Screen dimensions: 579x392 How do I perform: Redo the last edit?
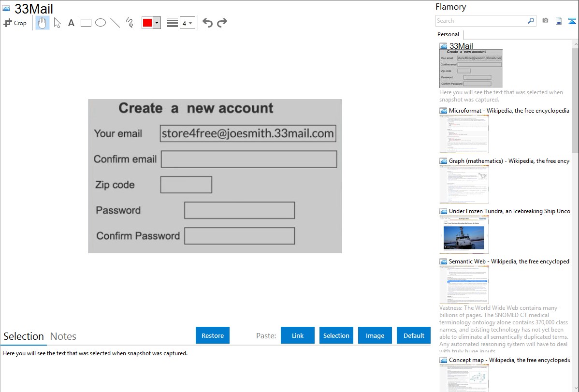pos(222,23)
